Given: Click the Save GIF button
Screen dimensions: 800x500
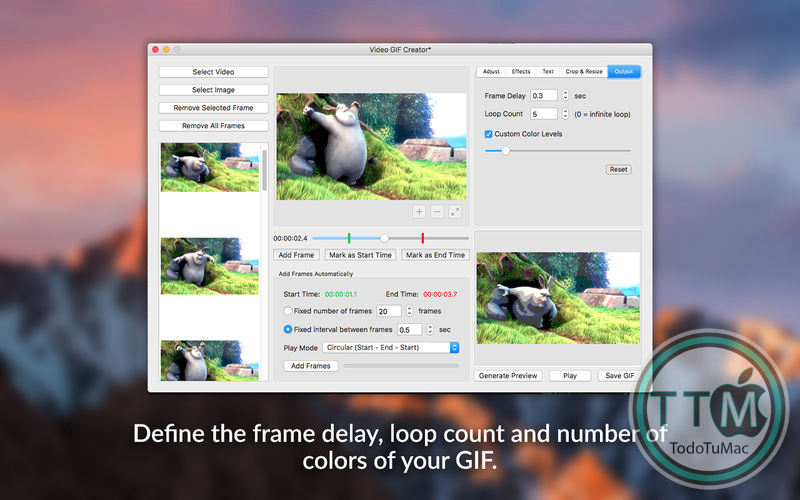Looking at the screenshot, I should coord(619,376).
